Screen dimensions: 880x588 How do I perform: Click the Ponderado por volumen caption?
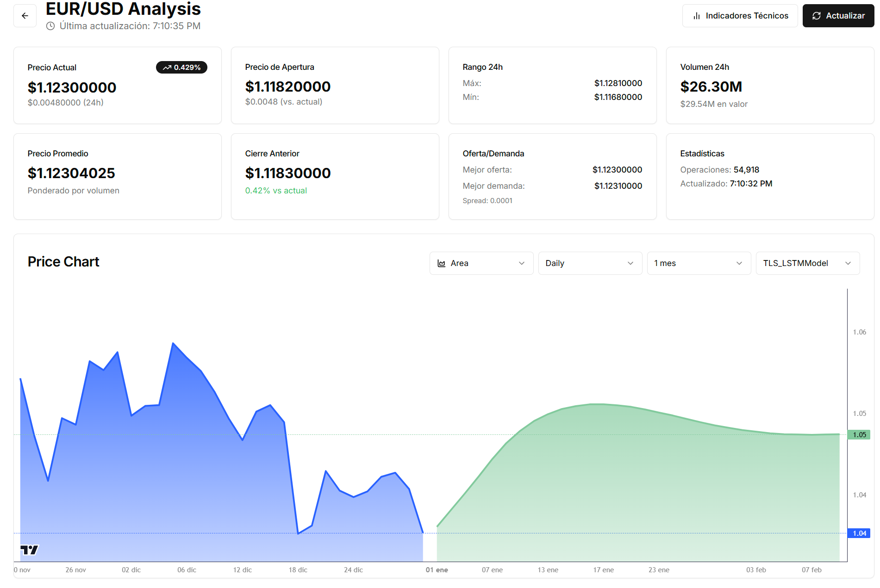click(74, 191)
